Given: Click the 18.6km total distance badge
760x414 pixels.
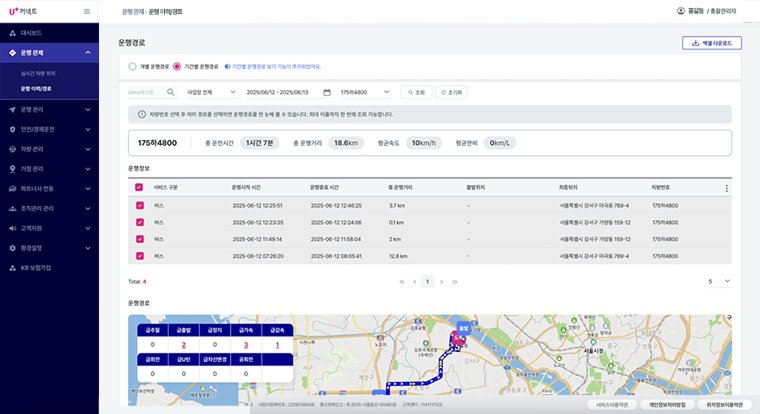Looking at the screenshot, I should [346, 143].
